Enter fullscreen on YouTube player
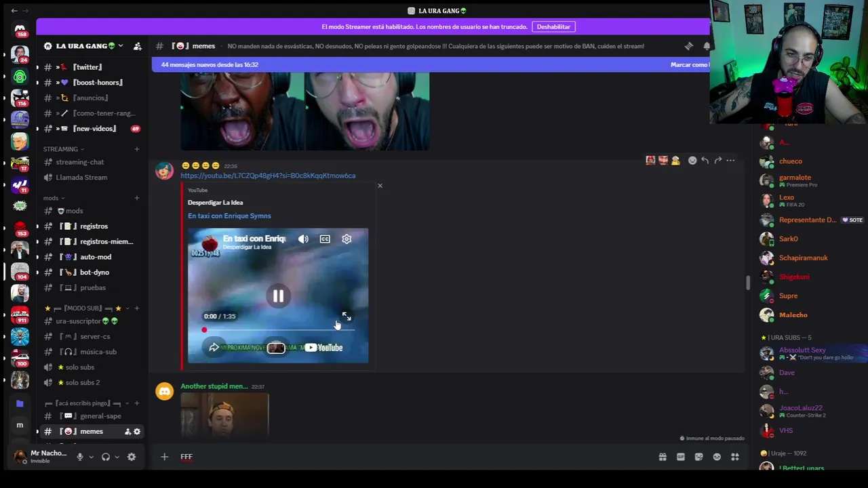The image size is (868, 488). pos(347,317)
